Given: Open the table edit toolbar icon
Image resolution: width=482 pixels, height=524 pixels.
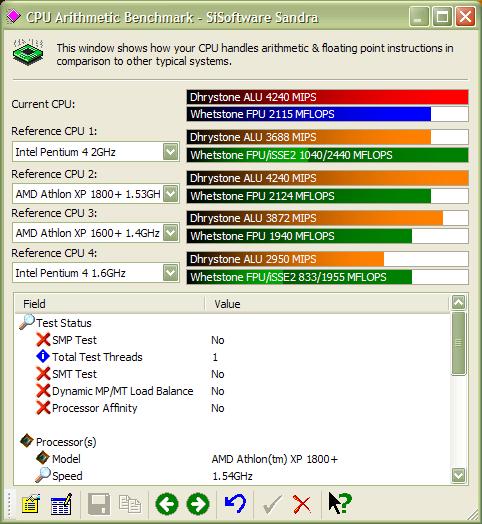Looking at the screenshot, I should click(61, 504).
